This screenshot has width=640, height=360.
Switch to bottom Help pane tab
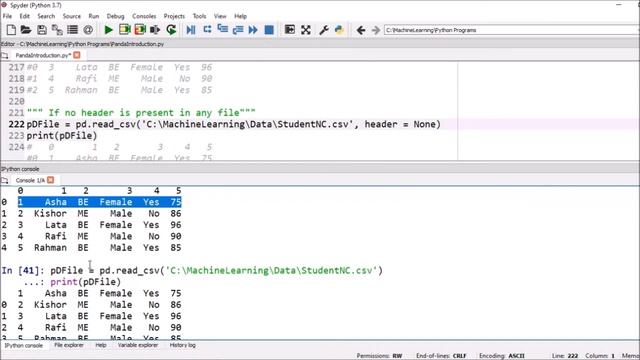click(101, 345)
